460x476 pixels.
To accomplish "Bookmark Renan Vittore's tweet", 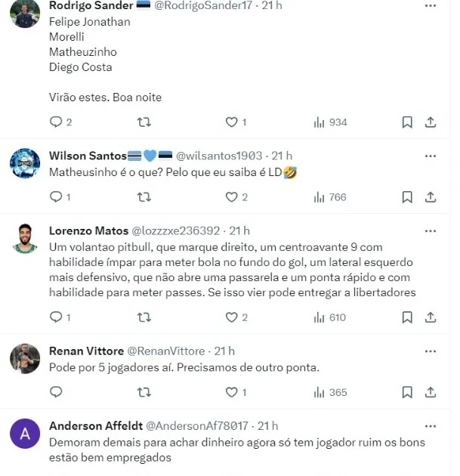I will point(407,392).
